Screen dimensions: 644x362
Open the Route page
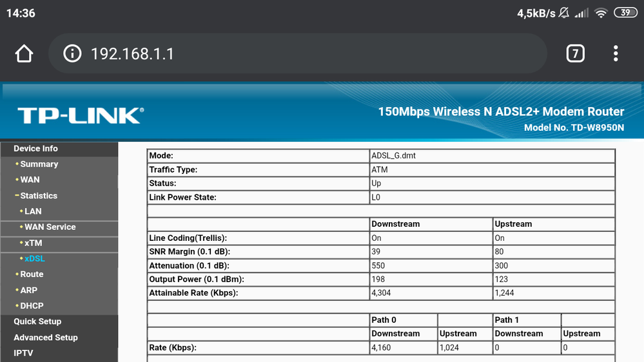coord(32,274)
